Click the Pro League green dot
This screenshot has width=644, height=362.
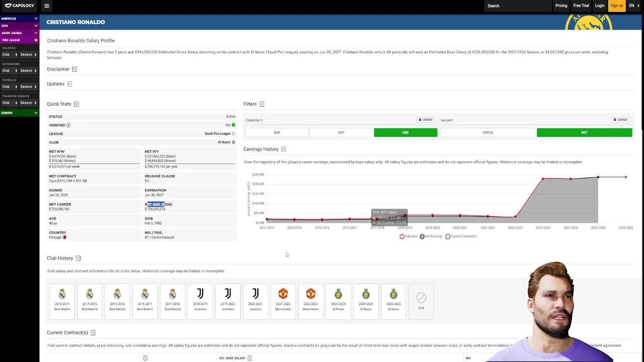click(36, 40)
